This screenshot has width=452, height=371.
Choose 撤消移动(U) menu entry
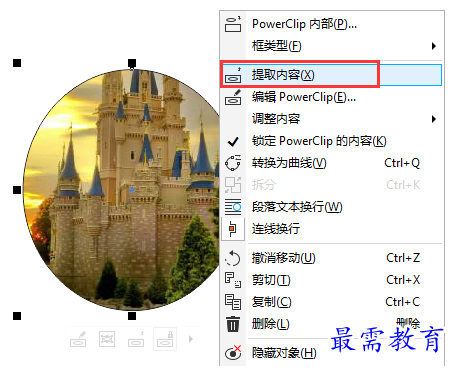[x=332, y=258]
